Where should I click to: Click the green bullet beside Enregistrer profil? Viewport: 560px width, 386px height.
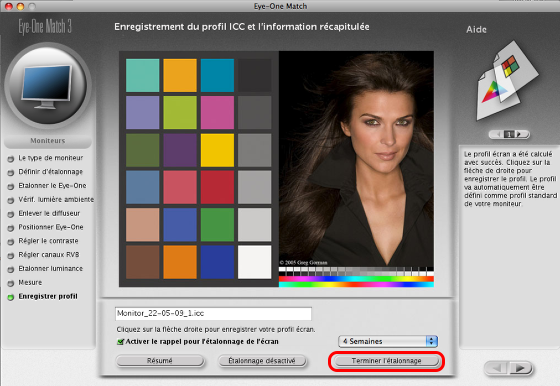[11, 297]
